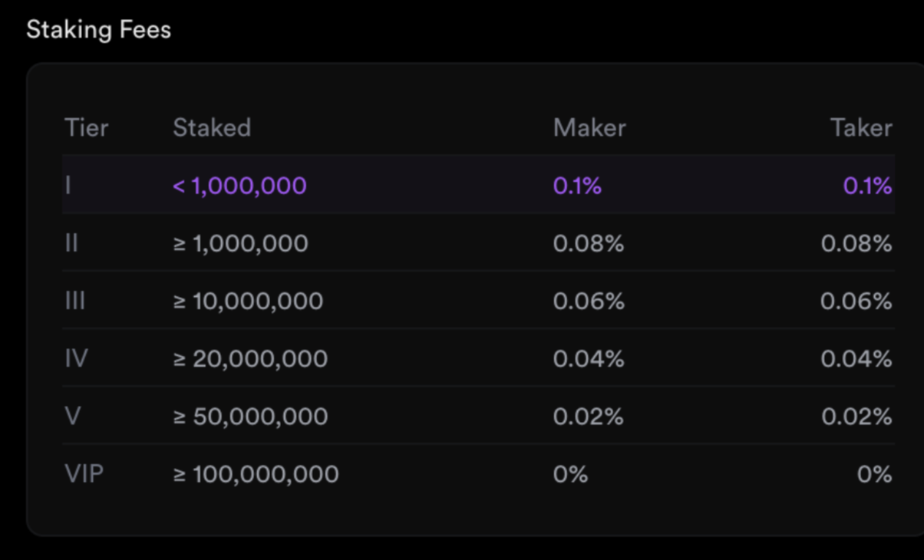Click the Staking Fees heading
This screenshot has width=924, height=560.
pyautogui.click(x=98, y=30)
